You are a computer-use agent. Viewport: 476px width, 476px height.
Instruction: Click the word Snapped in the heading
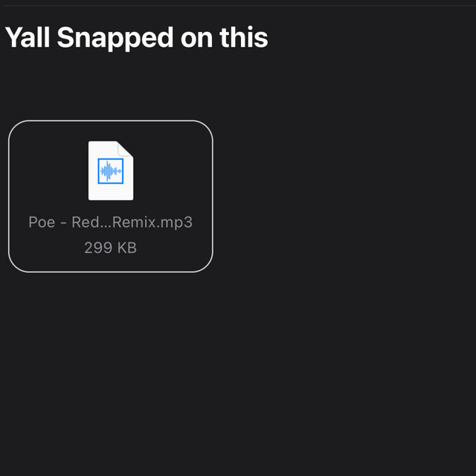tap(115, 38)
